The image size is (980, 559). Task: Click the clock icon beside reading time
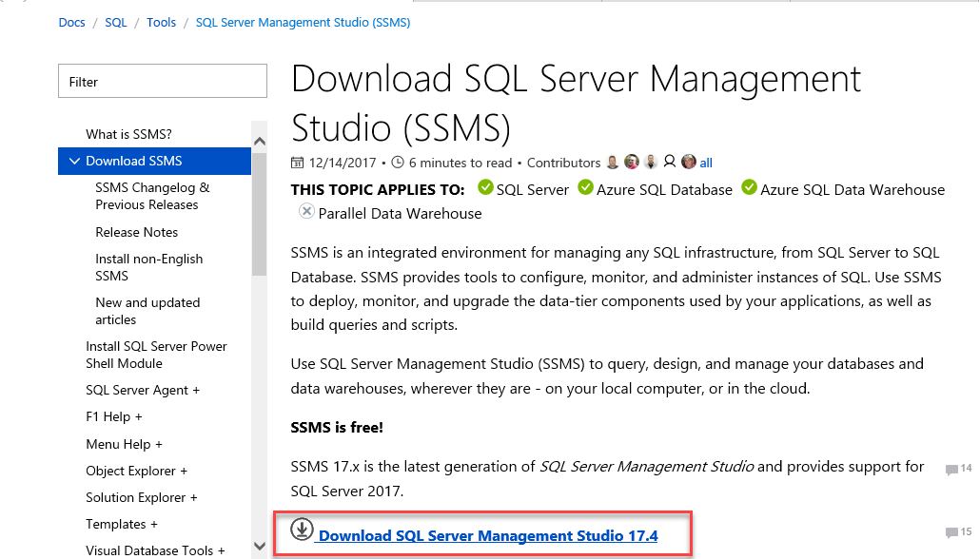coord(398,163)
